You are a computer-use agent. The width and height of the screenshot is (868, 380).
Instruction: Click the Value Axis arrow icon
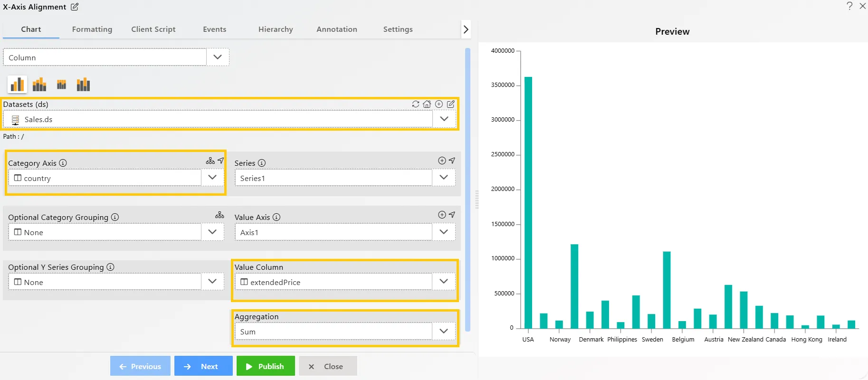(452, 215)
